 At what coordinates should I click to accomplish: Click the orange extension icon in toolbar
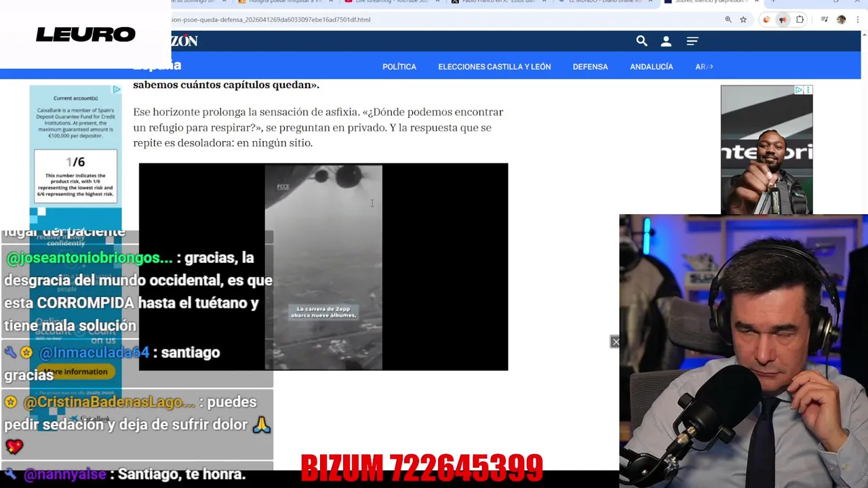coord(766,20)
